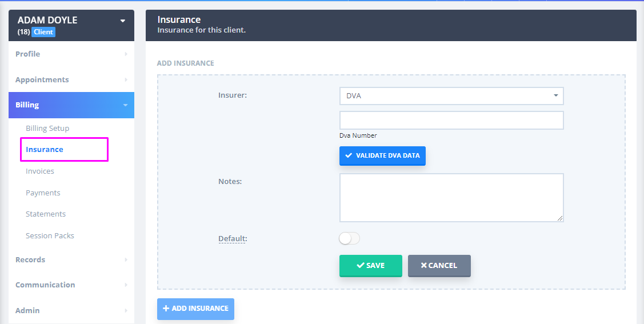Open the Adam Doyle client dropdown caret

122,21
